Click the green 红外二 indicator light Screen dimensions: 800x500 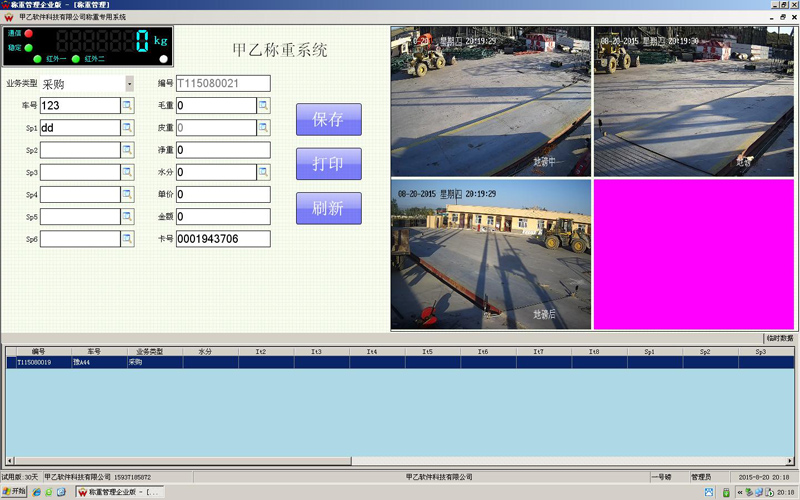(x=77, y=59)
